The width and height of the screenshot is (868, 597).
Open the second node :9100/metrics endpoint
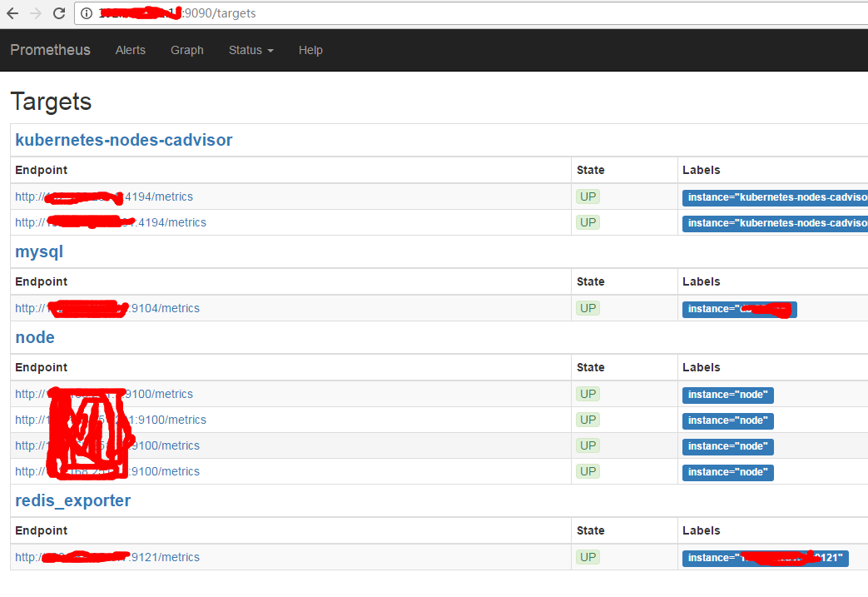tap(111, 420)
